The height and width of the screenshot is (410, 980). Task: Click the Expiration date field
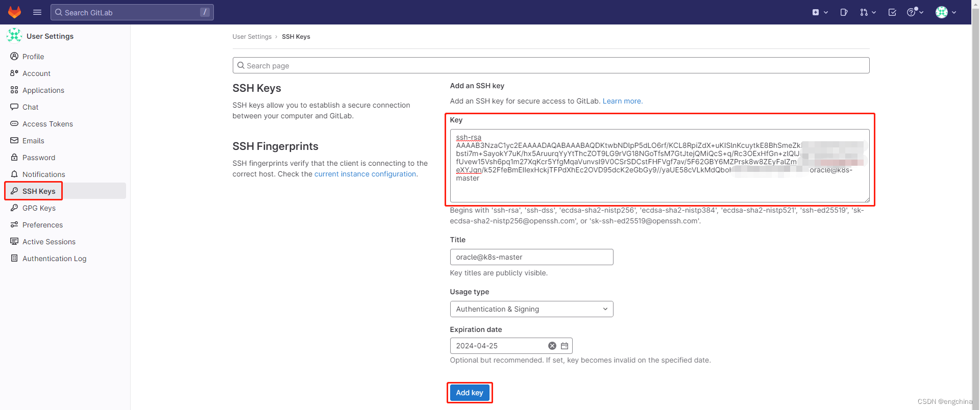coord(511,346)
